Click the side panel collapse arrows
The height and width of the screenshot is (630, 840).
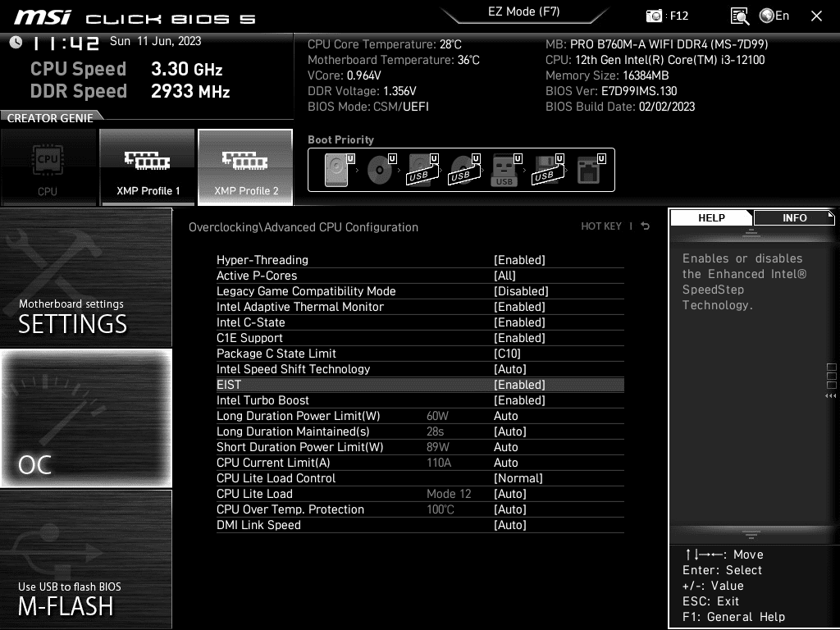click(830, 396)
